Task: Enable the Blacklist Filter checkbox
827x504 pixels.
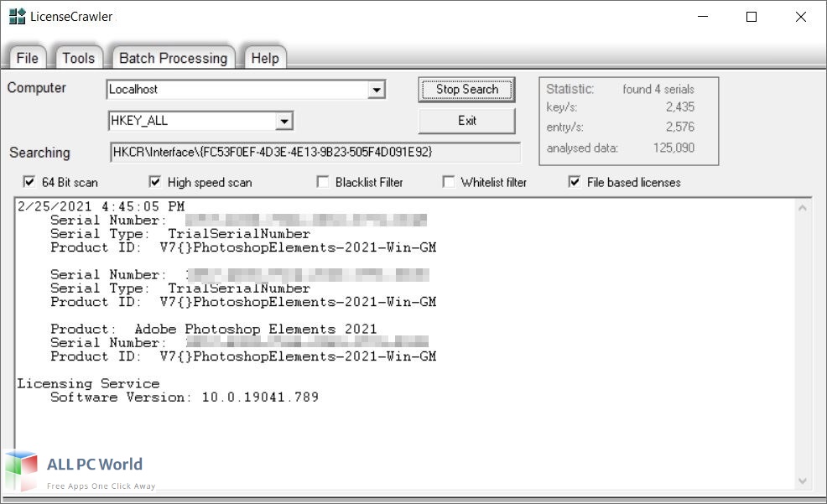Action: click(x=323, y=182)
